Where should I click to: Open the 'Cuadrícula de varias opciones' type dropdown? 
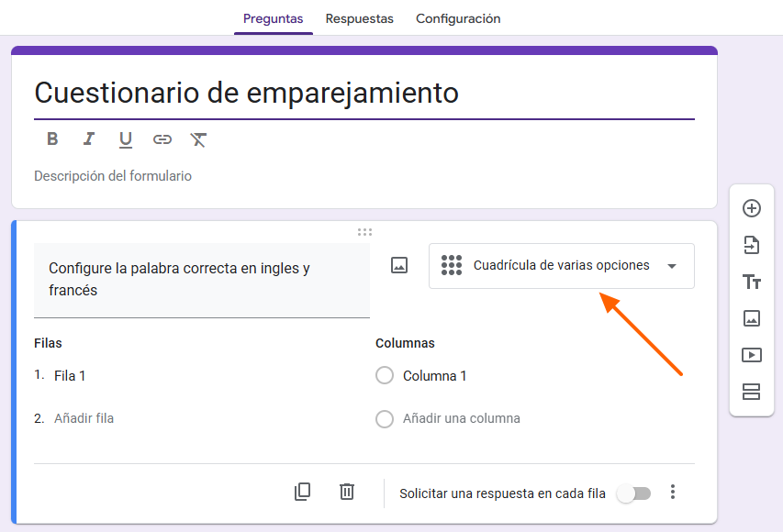pos(561,265)
